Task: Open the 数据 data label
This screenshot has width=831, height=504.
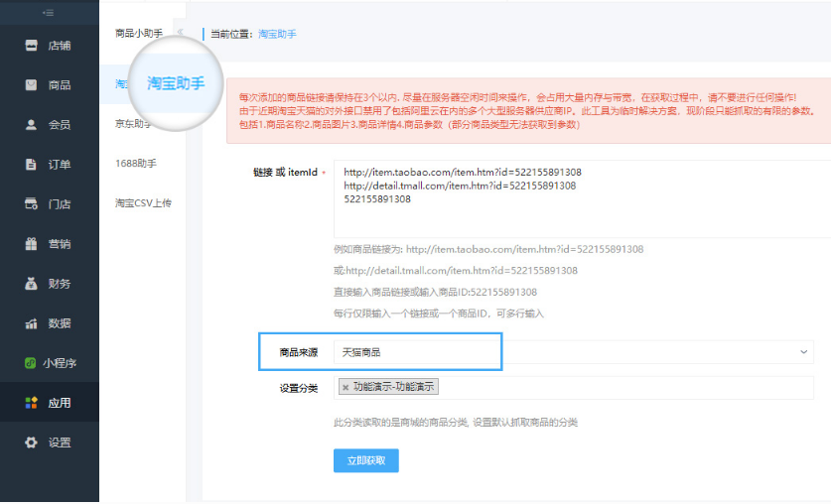Action: tap(60, 323)
